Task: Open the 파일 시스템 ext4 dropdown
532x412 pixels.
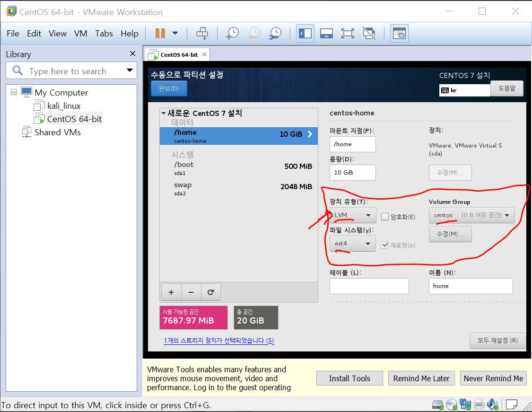Action: click(352, 244)
